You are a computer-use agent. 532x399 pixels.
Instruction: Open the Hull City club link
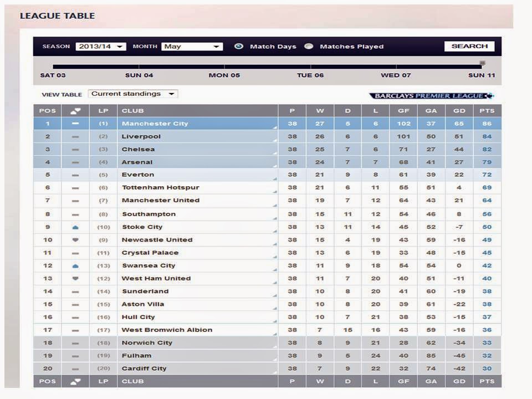tap(138, 317)
